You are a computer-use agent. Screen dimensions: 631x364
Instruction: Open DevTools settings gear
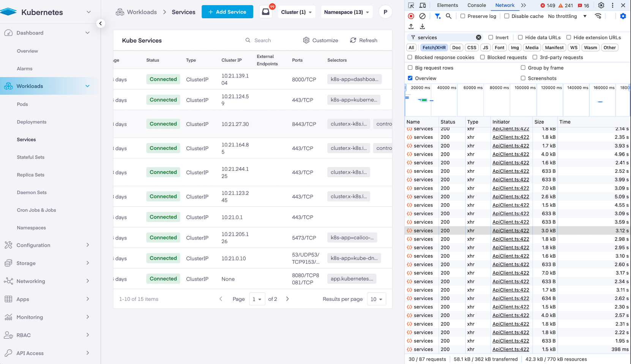point(601,5)
